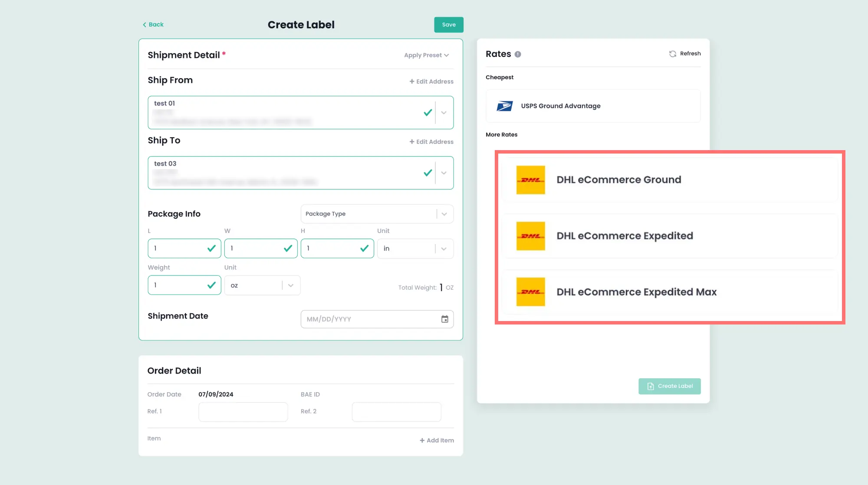Image resolution: width=868 pixels, height=485 pixels.
Task: Go back using the Back link
Action: point(153,24)
